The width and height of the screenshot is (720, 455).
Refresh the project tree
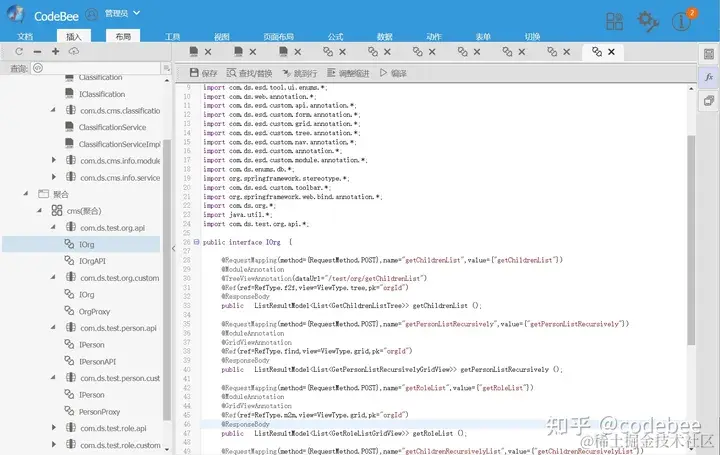pos(19,51)
